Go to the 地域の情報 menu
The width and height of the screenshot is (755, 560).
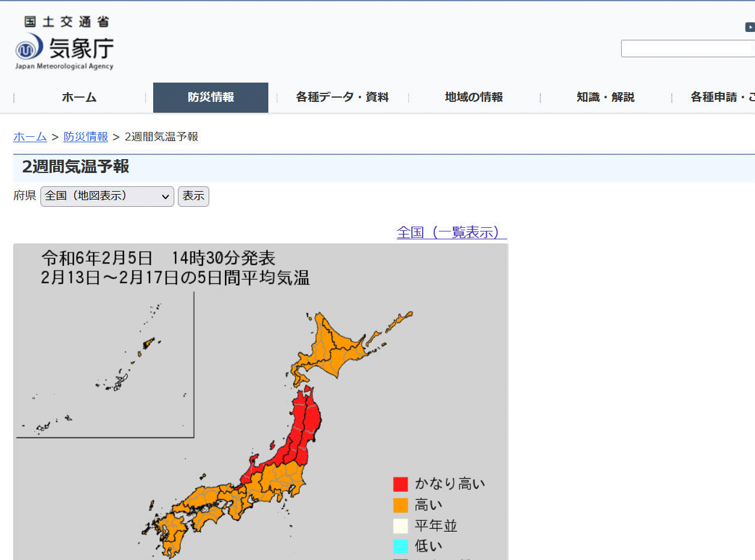pyautogui.click(x=473, y=97)
